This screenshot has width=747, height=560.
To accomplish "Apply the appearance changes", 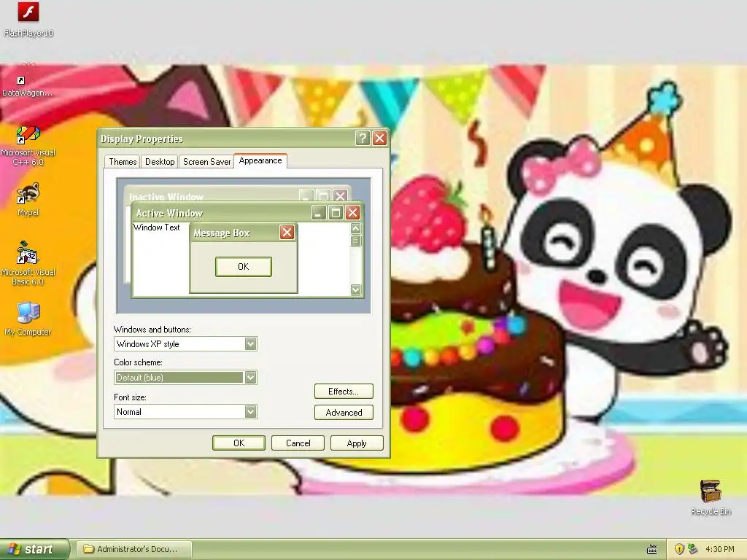I will [357, 443].
